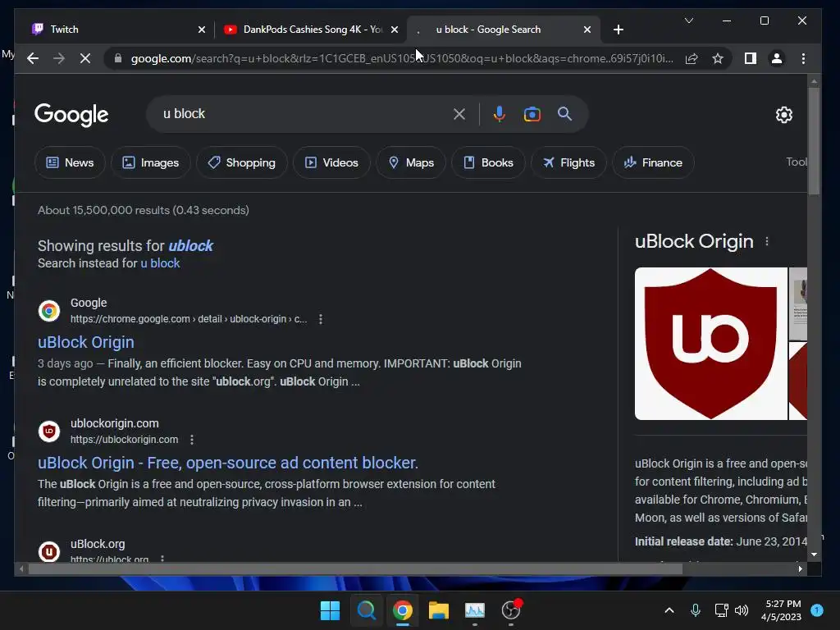The image size is (840, 630).
Task: Click the horizontal scrollbar thumb
Action: tap(355, 569)
